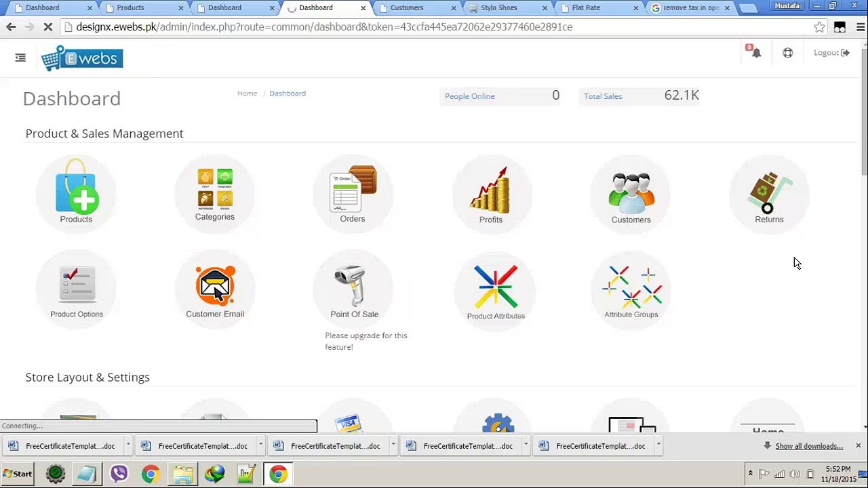Log out of the admin panel
868x488 pixels.
coord(831,53)
